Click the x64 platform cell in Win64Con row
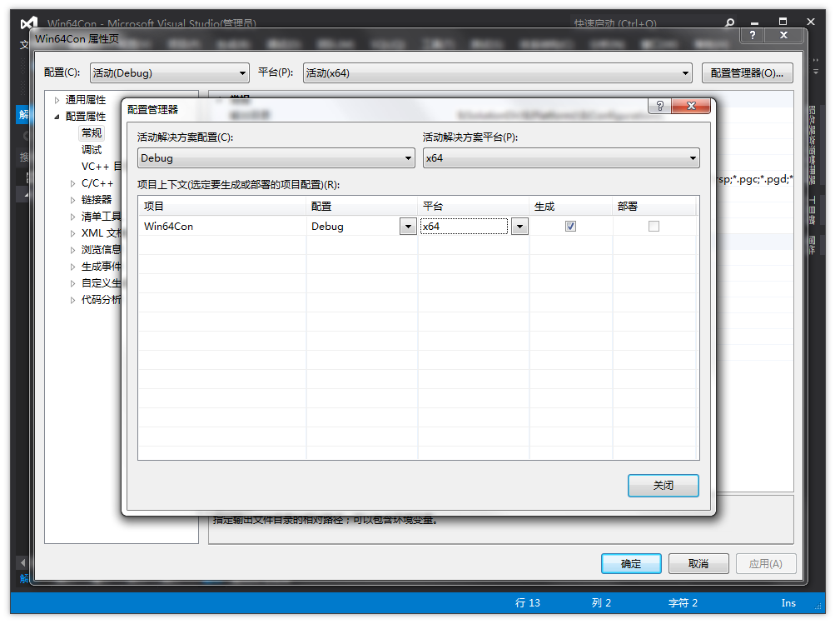 pos(465,227)
